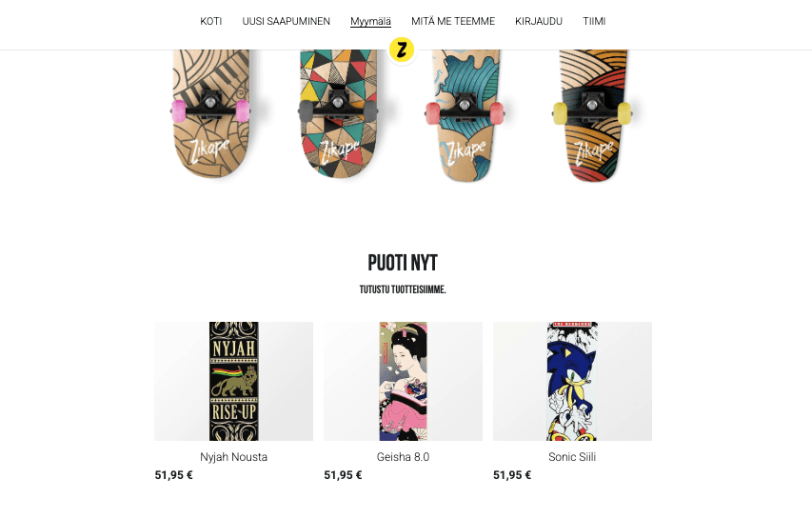
Task: Open the TIIMI menu item
Action: pyautogui.click(x=594, y=21)
